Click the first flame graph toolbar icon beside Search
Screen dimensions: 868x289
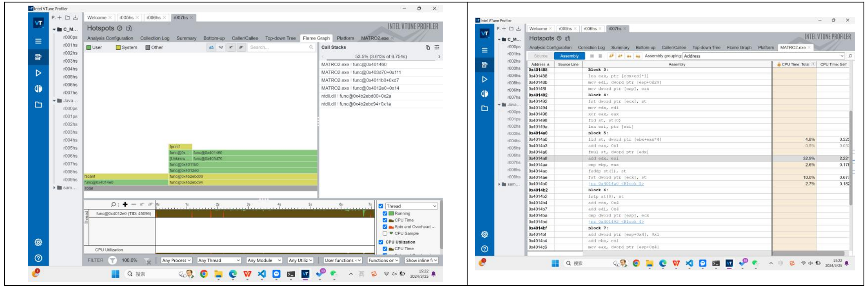click(211, 47)
